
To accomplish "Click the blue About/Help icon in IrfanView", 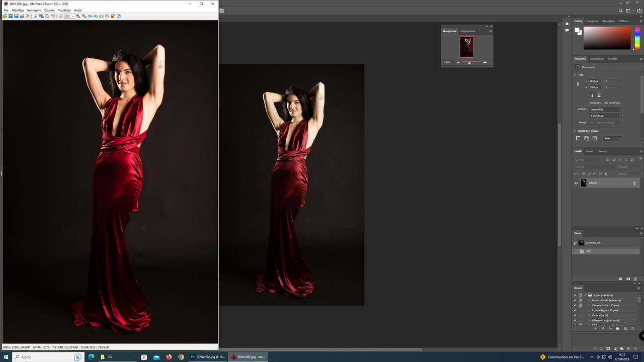I will [x=119, y=16].
